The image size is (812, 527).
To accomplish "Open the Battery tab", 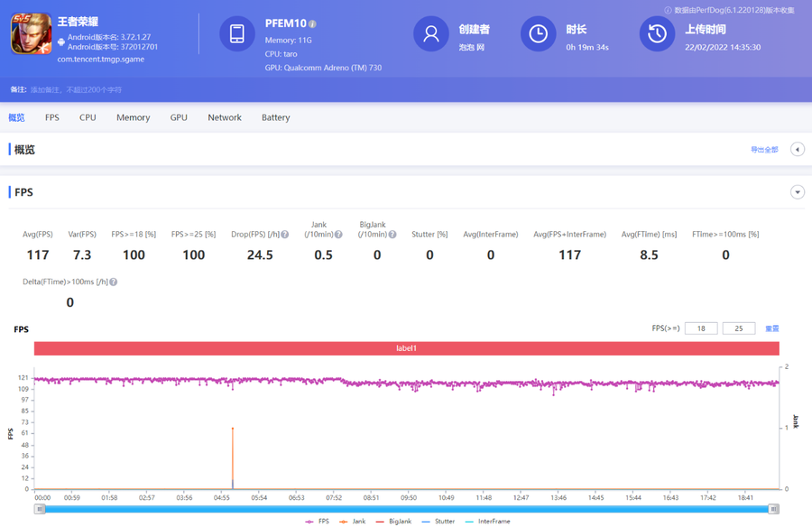I will point(275,118).
